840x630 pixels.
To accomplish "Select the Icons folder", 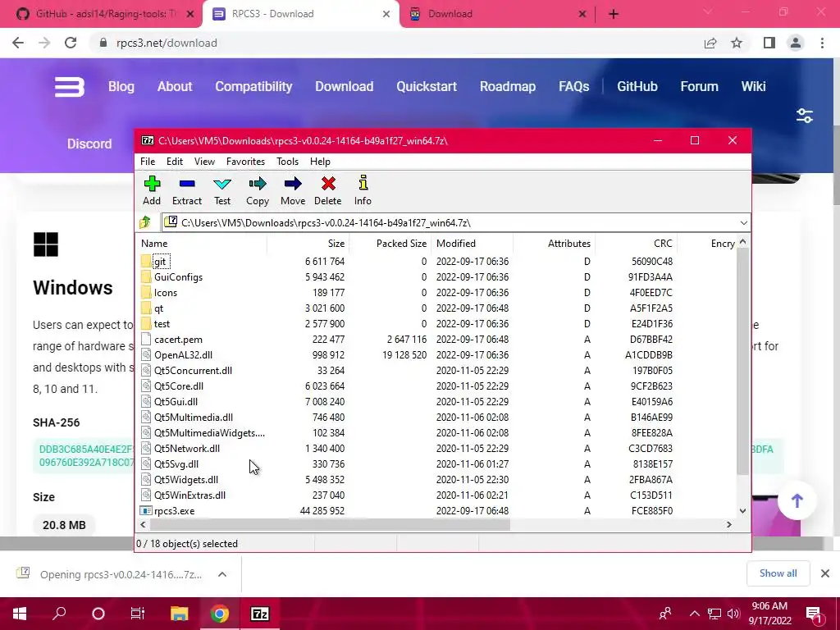I will click(165, 293).
